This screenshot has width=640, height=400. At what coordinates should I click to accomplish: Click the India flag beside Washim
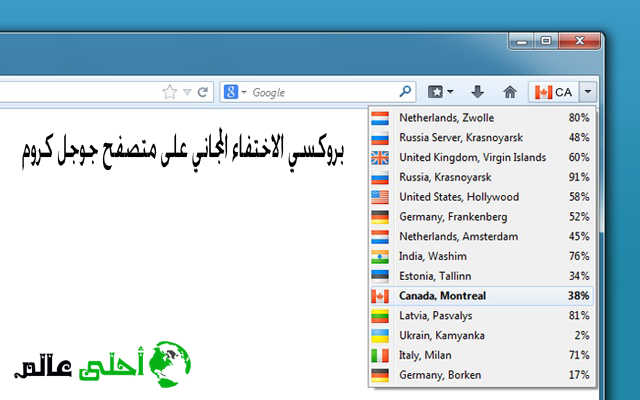pyautogui.click(x=380, y=256)
